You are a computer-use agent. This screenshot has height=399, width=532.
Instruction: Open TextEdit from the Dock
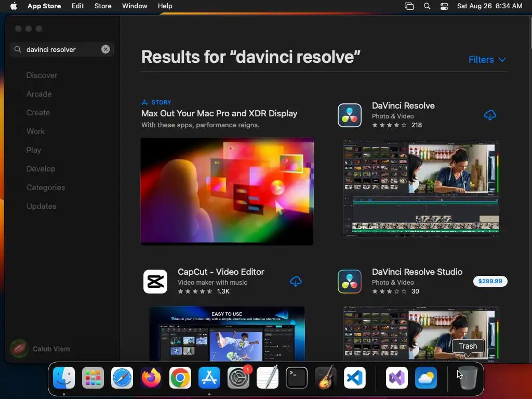[x=268, y=378]
